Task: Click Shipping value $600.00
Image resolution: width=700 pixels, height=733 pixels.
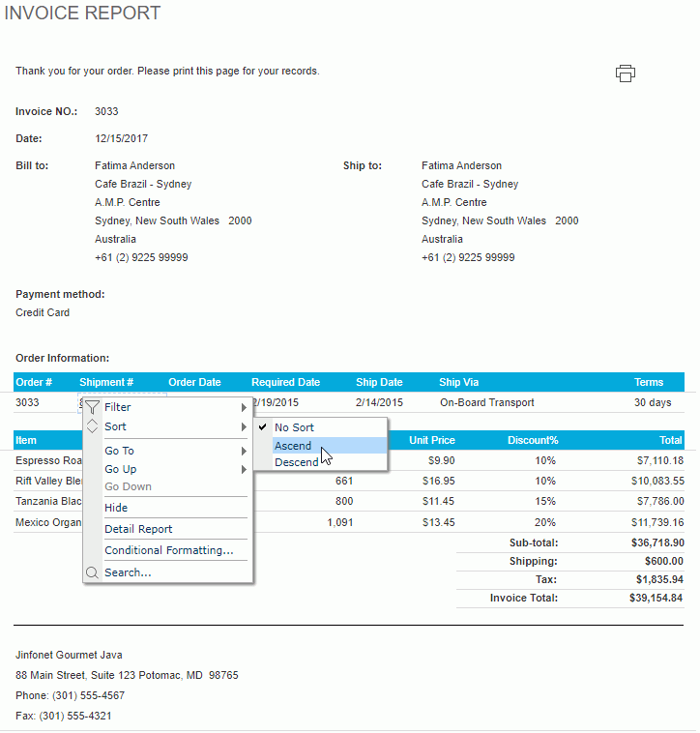Action: 664,561
